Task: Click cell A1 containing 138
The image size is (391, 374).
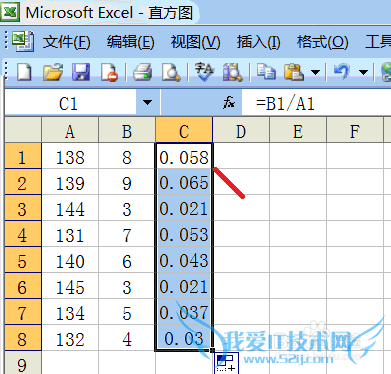Action: click(70, 156)
